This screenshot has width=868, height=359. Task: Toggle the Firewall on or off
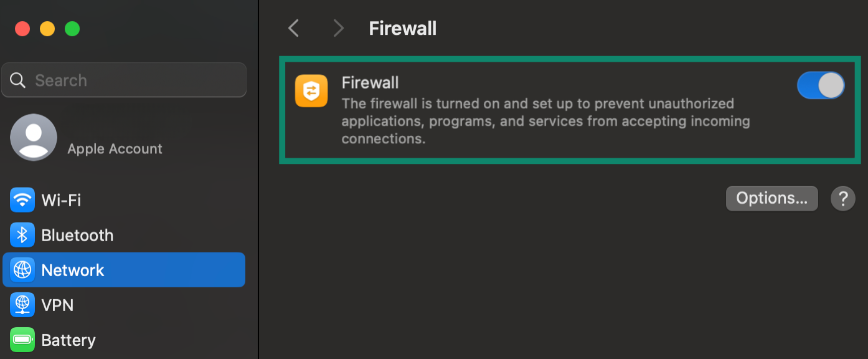pyautogui.click(x=821, y=85)
